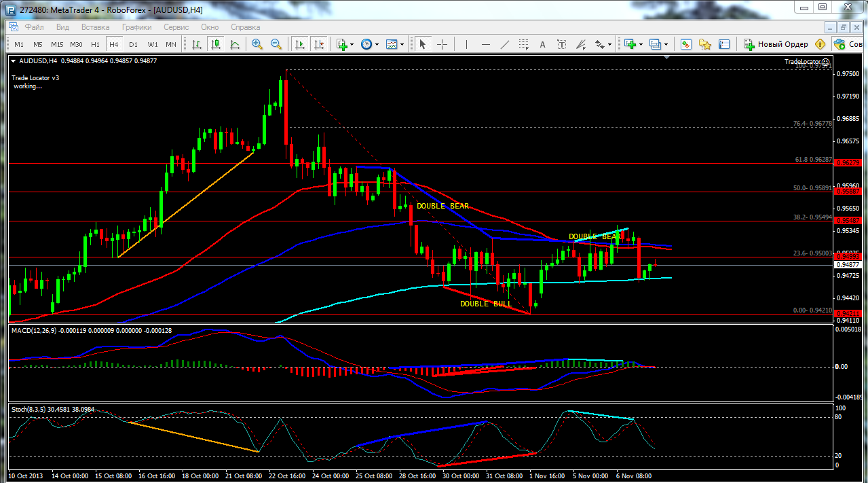The width and height of the screenshot is (868, 483).
Task: Switch chart to bar chart mode
Action: point(197,44)
